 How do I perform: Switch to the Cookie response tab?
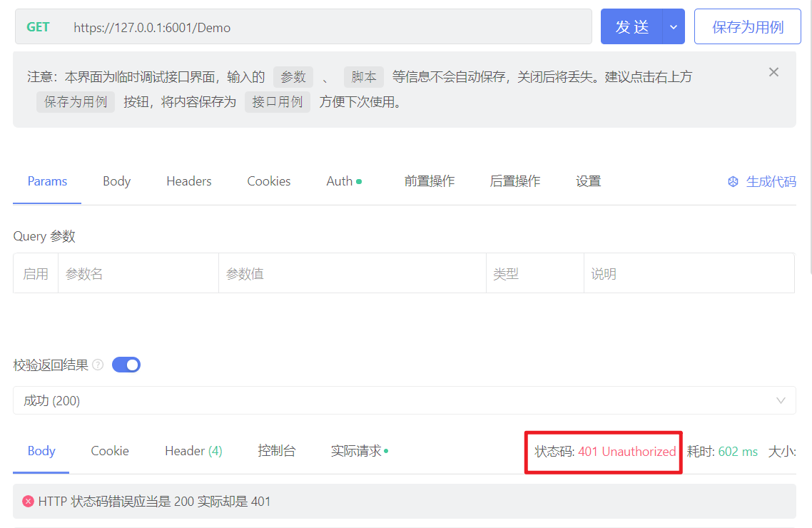tap(109, 451)
